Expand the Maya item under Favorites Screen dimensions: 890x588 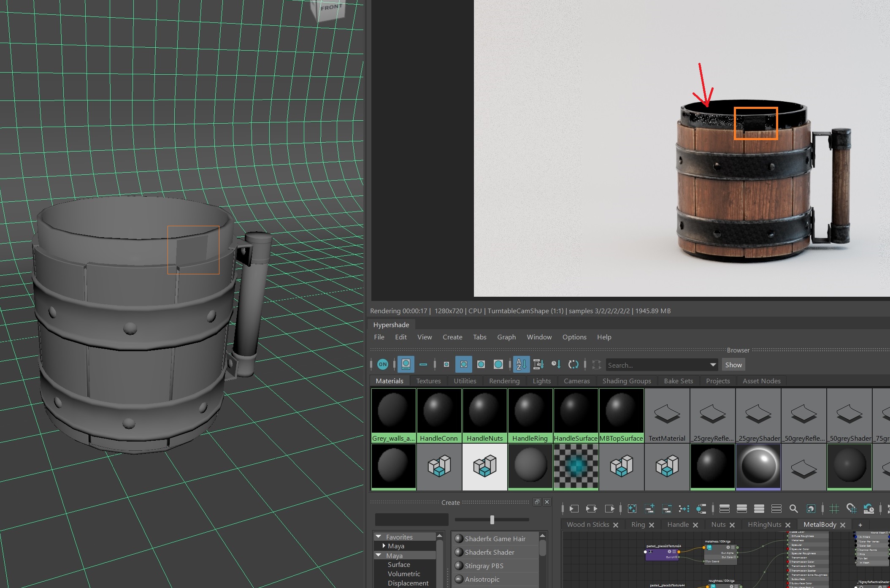tap(384, 546)
